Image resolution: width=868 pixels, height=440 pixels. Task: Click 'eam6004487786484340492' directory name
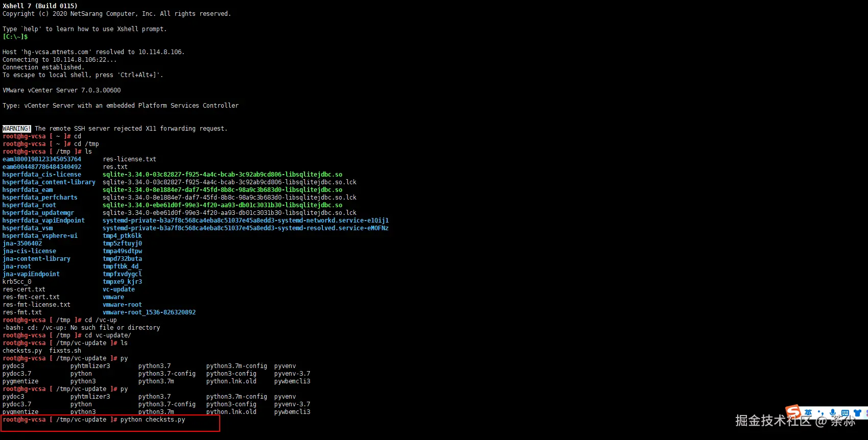(x=42, y=167)
